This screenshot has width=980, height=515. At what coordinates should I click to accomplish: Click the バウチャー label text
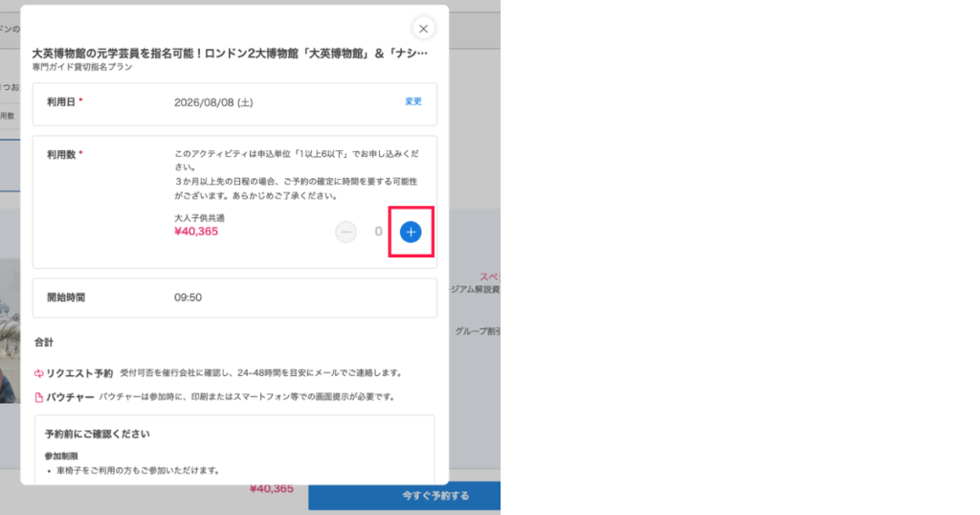click(70, 397)
